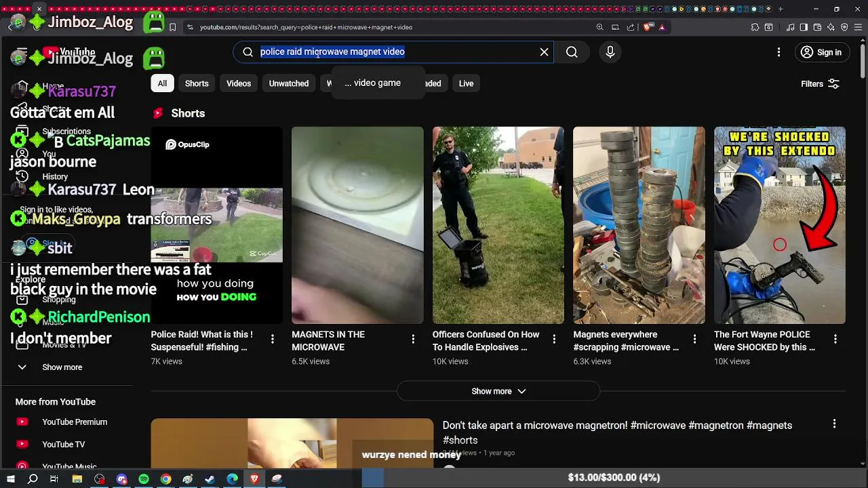Open File Explorer from the taskbar

77,479
